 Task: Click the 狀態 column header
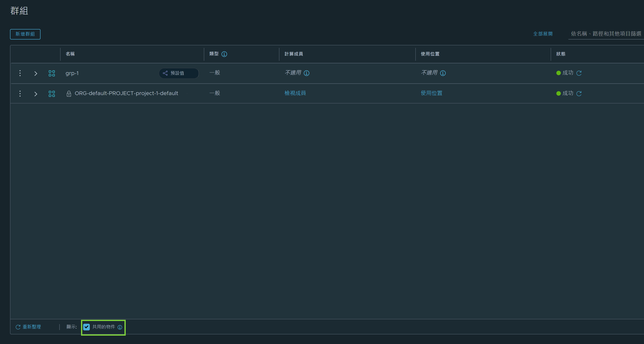(561, 54)
